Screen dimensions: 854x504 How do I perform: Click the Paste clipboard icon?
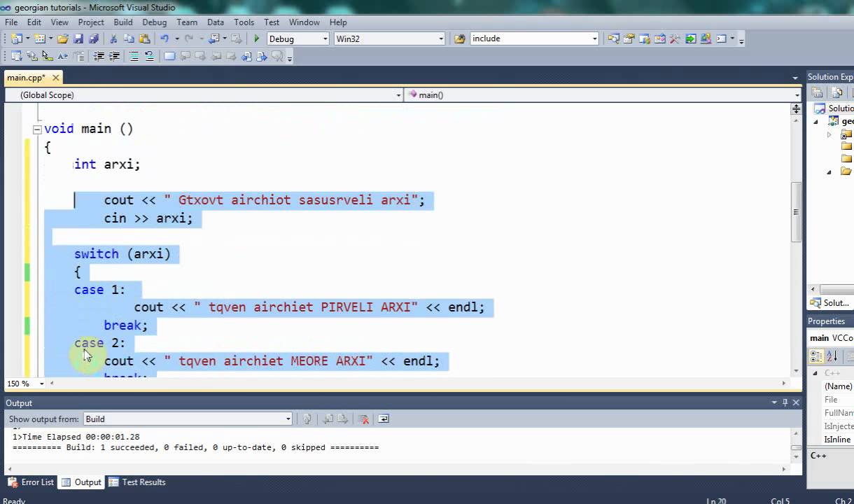pos(144,38)
